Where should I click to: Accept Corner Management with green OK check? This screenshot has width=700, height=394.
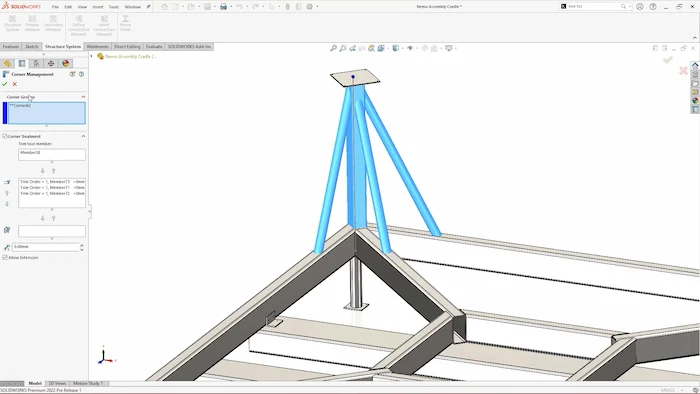point(5,84)
